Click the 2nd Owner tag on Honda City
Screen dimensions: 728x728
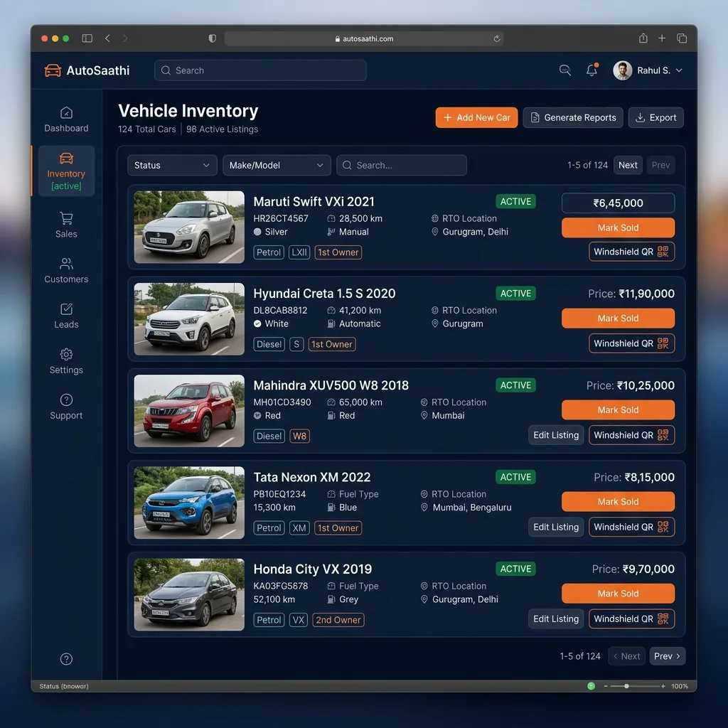tap(338, 620)
